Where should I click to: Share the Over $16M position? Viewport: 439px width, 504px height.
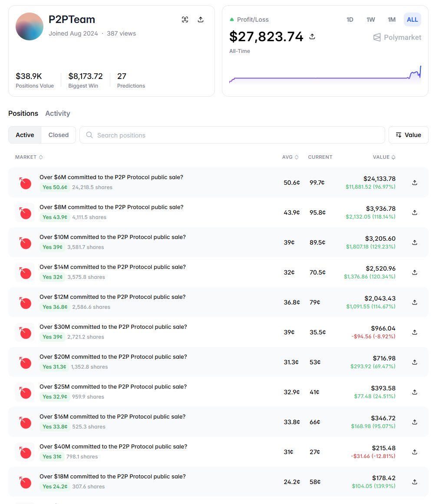415,422
